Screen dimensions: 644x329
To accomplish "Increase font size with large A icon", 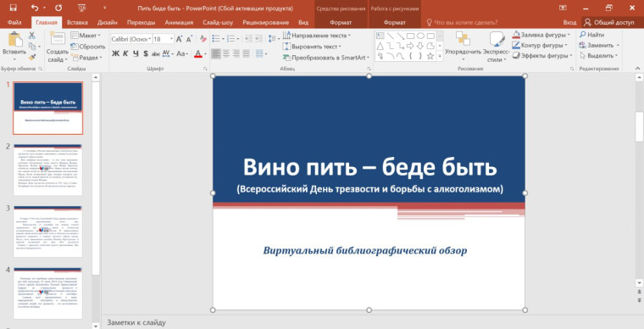I will (179, 39).
